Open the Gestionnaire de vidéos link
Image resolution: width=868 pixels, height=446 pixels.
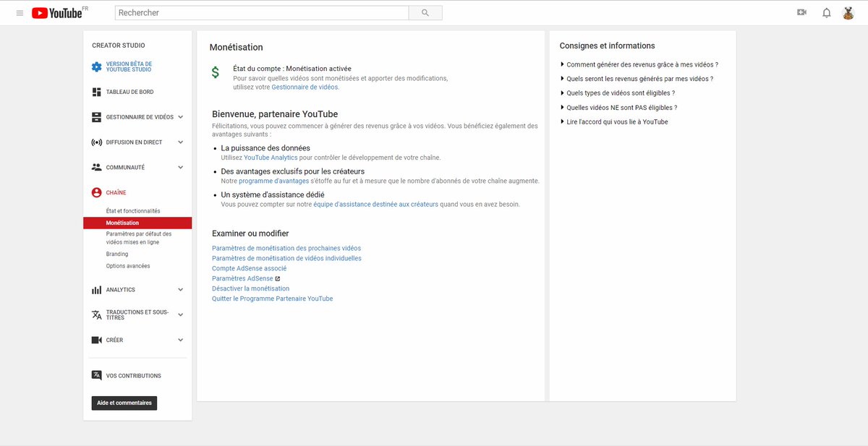(x=305, y=87)
